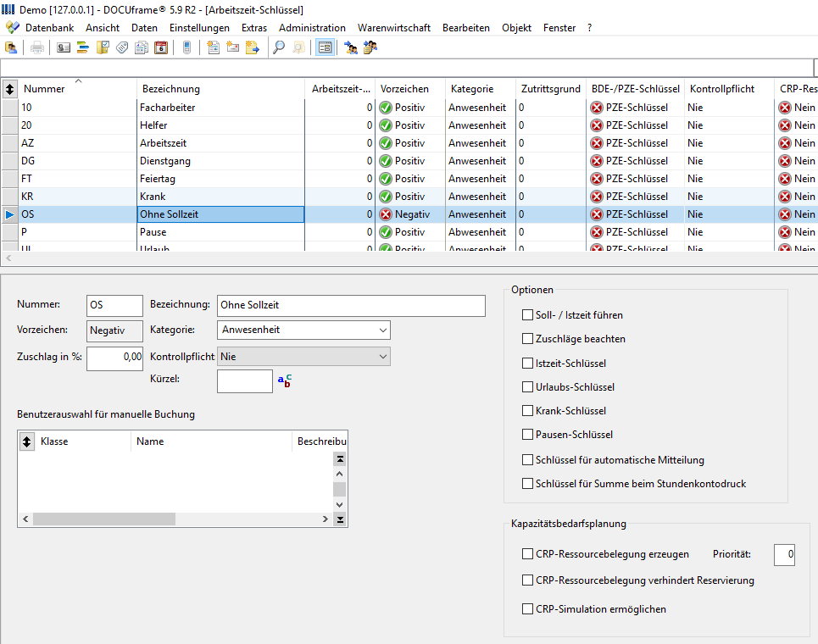
Task: Open the Kategorie dropdown showing Anwesenheit
Action: [x=303, y=330]
